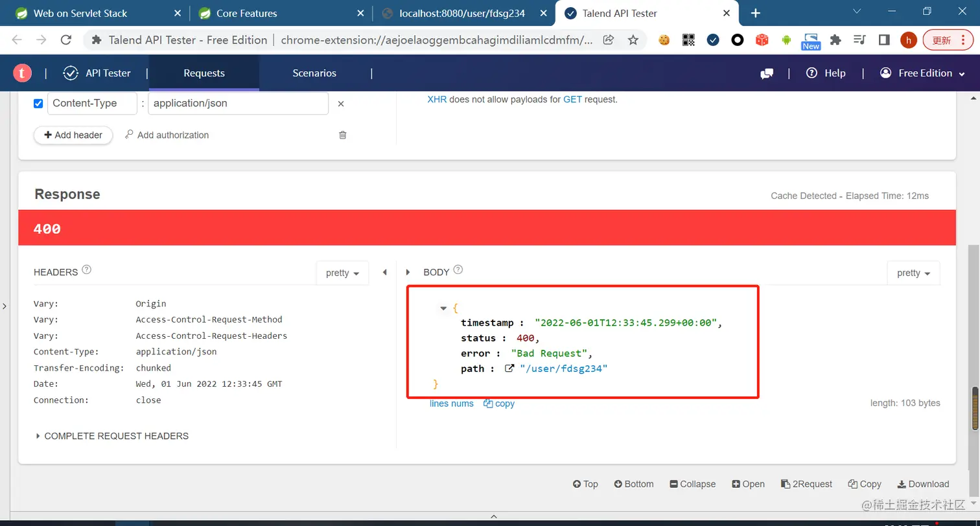This screenshot has width=980, height=526.
Task: Open the extension marked New
Action: pos(811,41)
